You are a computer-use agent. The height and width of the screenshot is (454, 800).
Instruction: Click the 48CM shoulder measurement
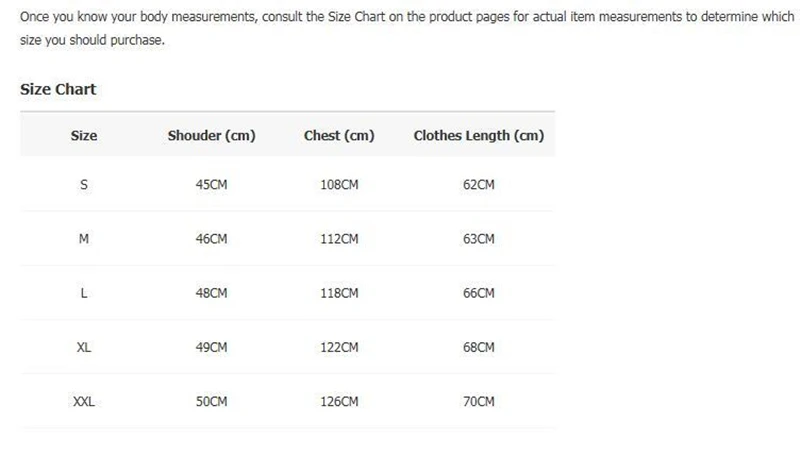pyautogui.click(x=211, y=293)
